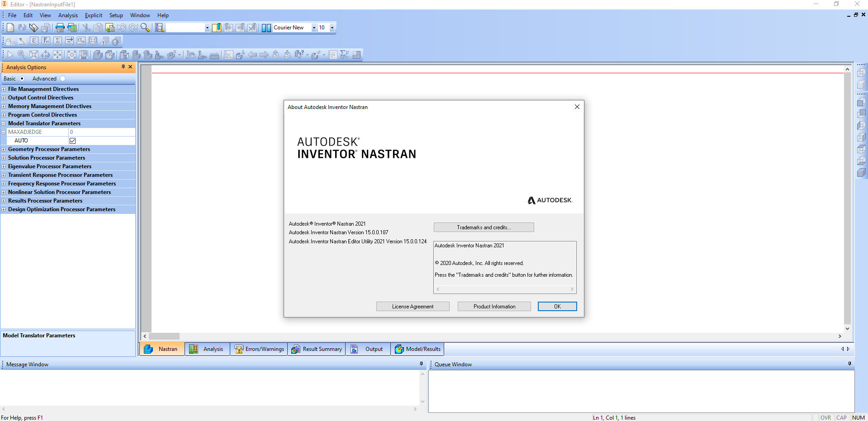Expand Eigenvalue Processor Parameters node
This screenshot has height=421, width=868.
pos(4,166)
